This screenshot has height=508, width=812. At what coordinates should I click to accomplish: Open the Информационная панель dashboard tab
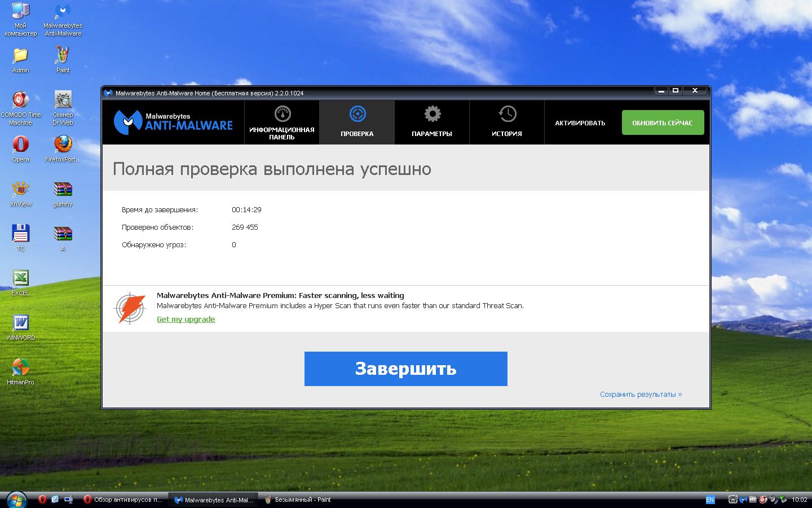[x=282, y=122]
